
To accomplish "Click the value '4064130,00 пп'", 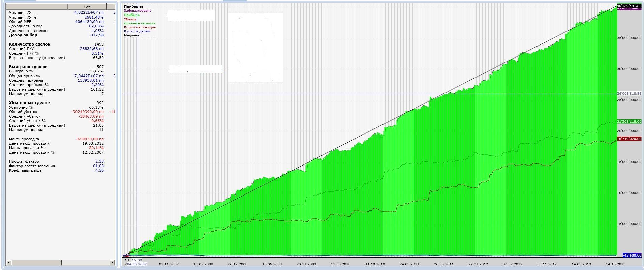I will pos(89,22).
